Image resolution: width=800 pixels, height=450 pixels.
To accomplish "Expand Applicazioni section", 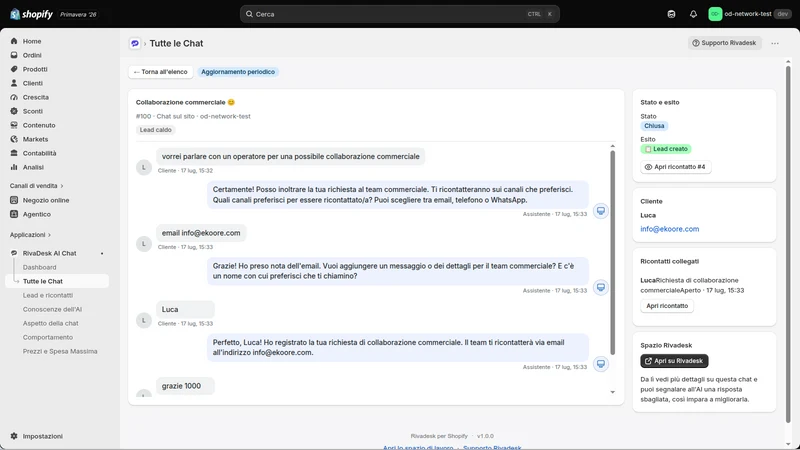I will click(30, 235).
